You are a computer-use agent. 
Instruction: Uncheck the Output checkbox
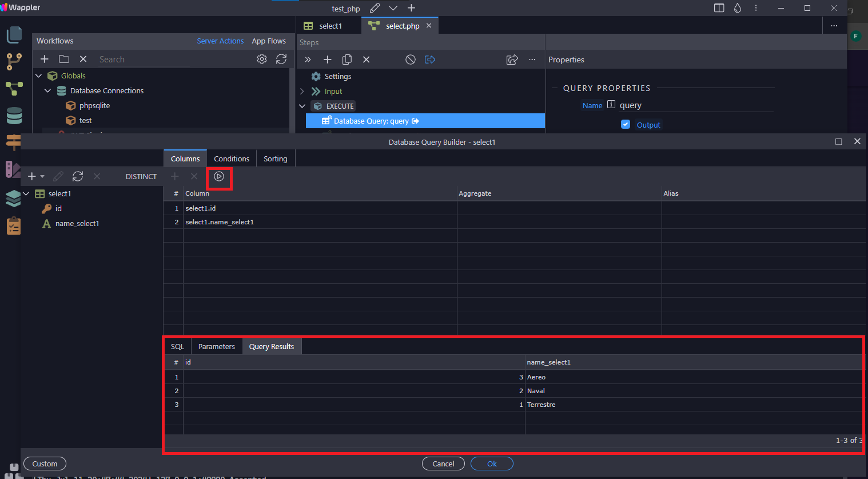626,125
